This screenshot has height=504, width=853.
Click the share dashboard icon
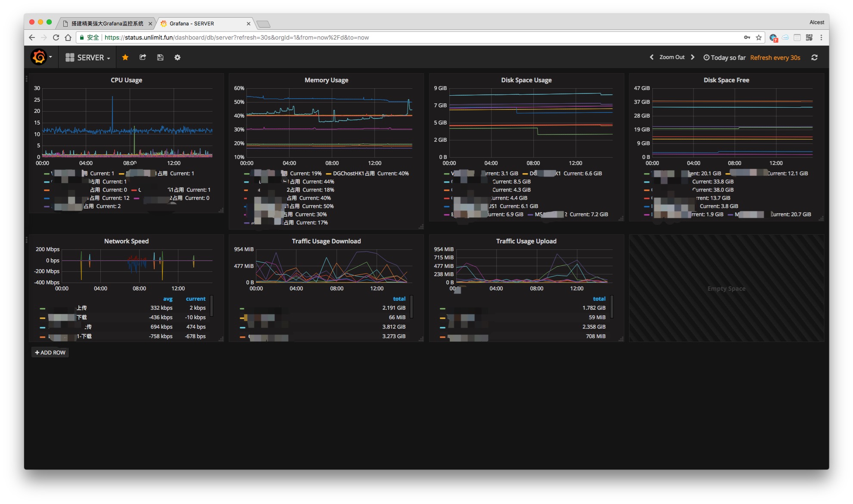[143, 57]
